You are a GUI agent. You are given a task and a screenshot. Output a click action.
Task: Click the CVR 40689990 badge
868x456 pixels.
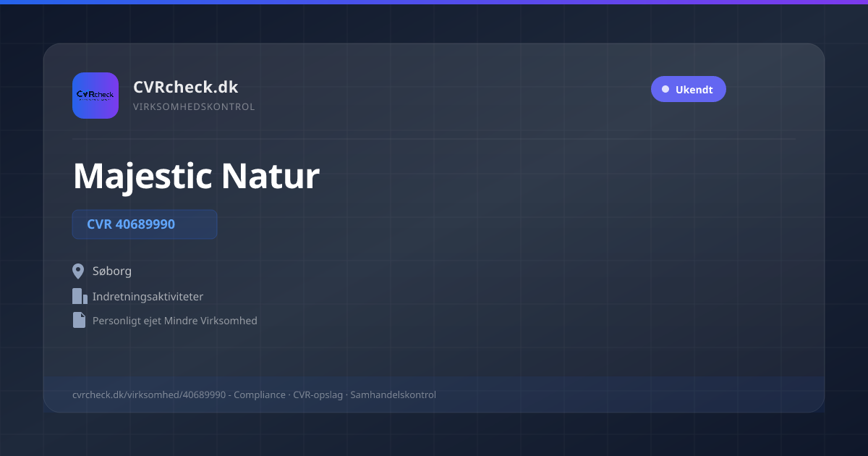[x=145, y=224]
